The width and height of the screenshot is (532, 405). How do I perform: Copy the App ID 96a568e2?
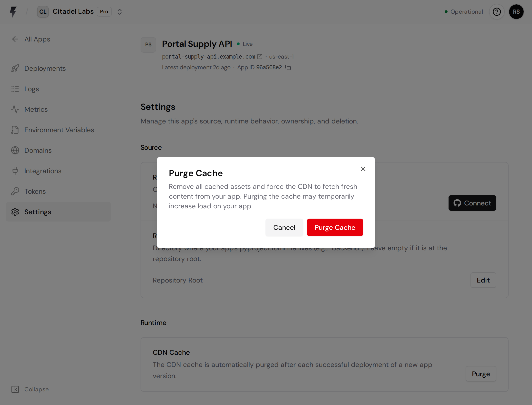tap(288, 67)
